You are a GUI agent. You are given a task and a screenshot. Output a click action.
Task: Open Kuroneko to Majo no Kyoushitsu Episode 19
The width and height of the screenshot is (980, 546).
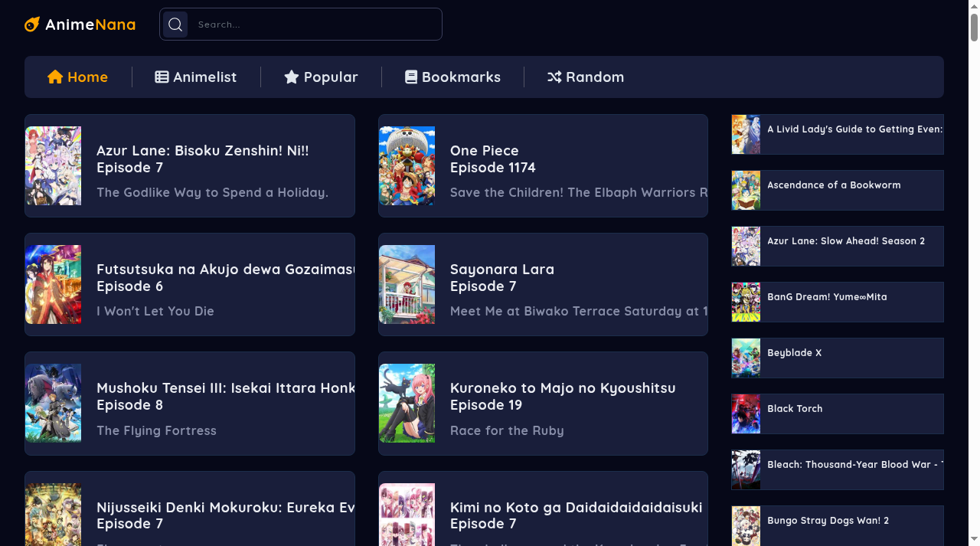543,404
